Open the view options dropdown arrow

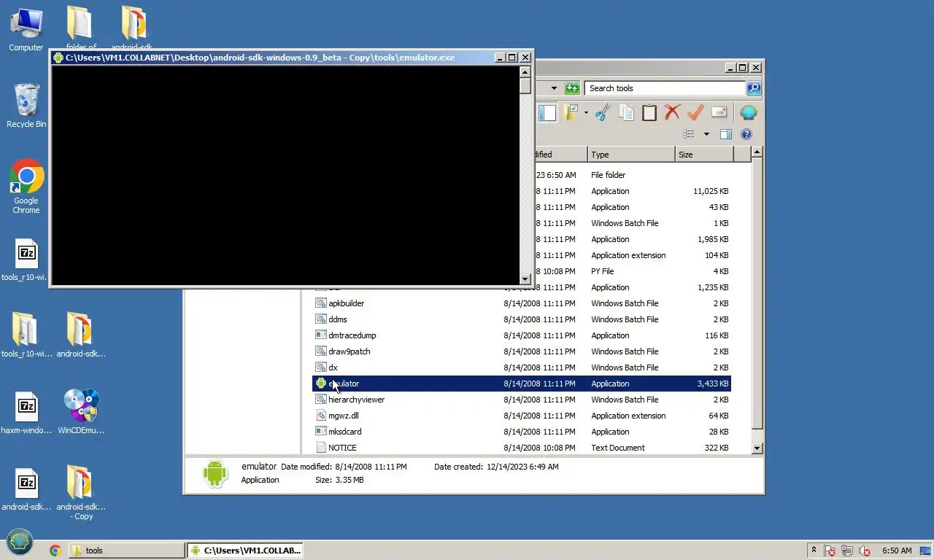pyautogui.click(x=706, y=134)
